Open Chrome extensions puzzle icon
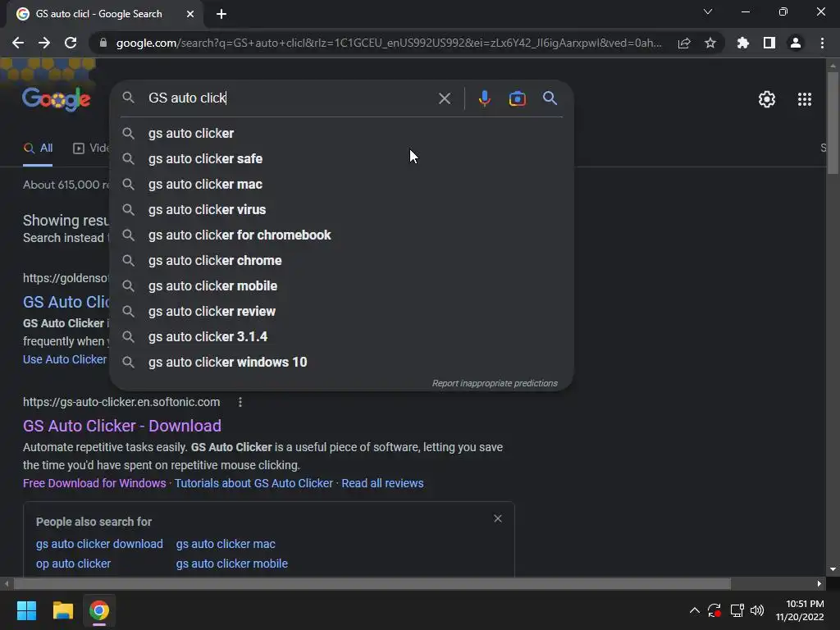 [742, 43]
